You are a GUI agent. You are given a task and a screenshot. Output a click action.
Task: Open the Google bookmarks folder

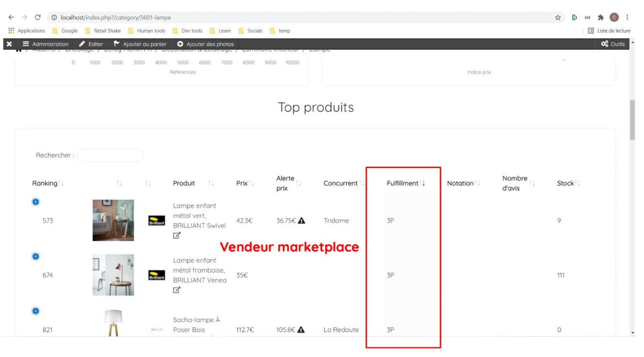(x=65, y=31)
